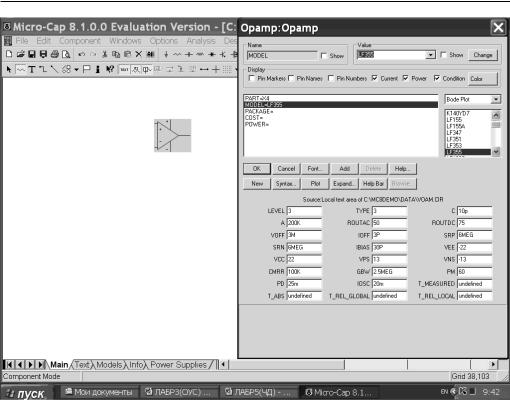Click the GBW input field
The image size is (510, 400).
click(x=389, y=272)
